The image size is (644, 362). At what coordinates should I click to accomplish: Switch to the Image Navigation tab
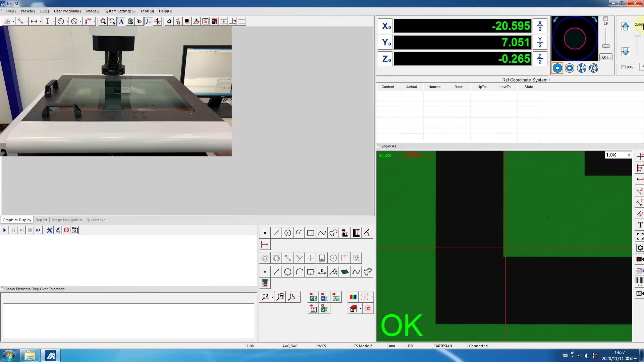66,220
